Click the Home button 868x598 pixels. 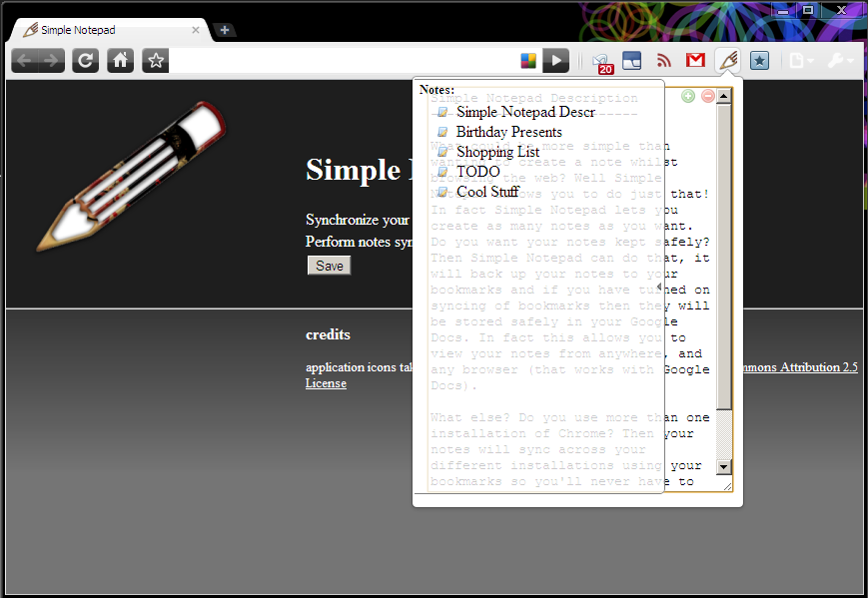(120, 60)
